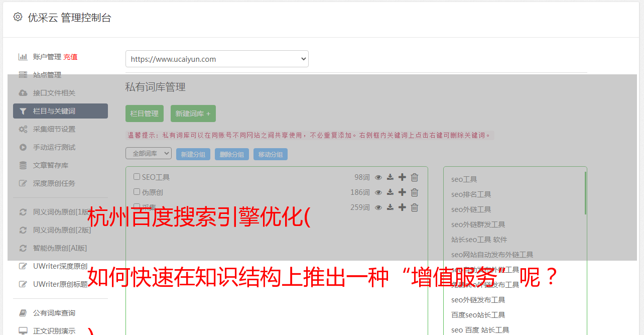
Task: Tick the 伪原创 checkbox
Action: pyautogui.click(x=137, y=192)
